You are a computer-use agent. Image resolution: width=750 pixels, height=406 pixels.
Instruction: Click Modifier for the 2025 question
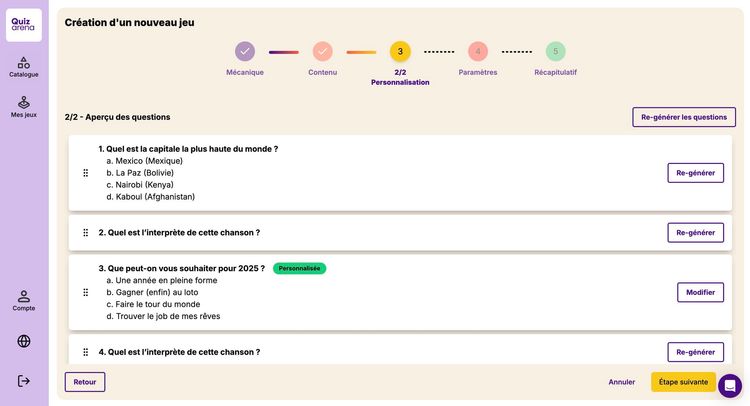tap(700, 292)
